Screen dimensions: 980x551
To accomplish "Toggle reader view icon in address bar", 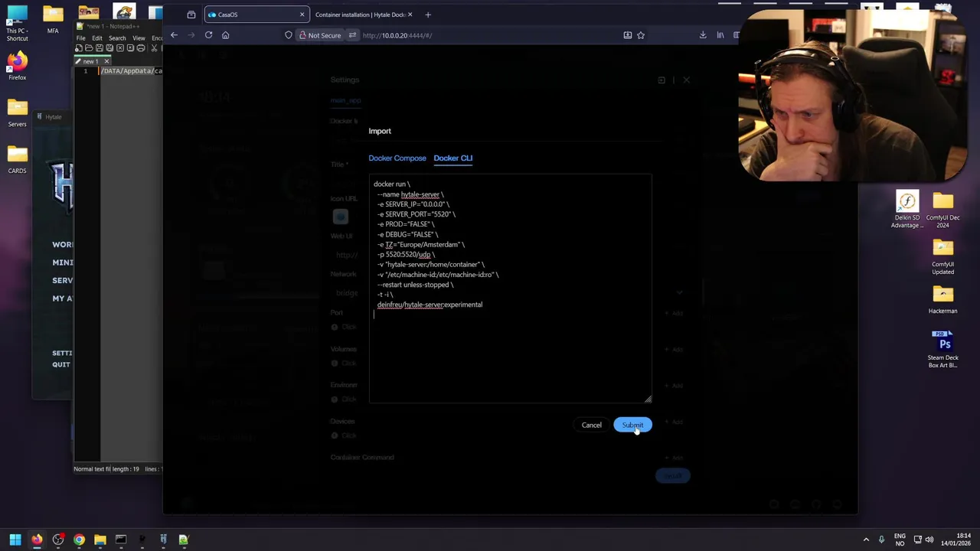I will [628, 35].
